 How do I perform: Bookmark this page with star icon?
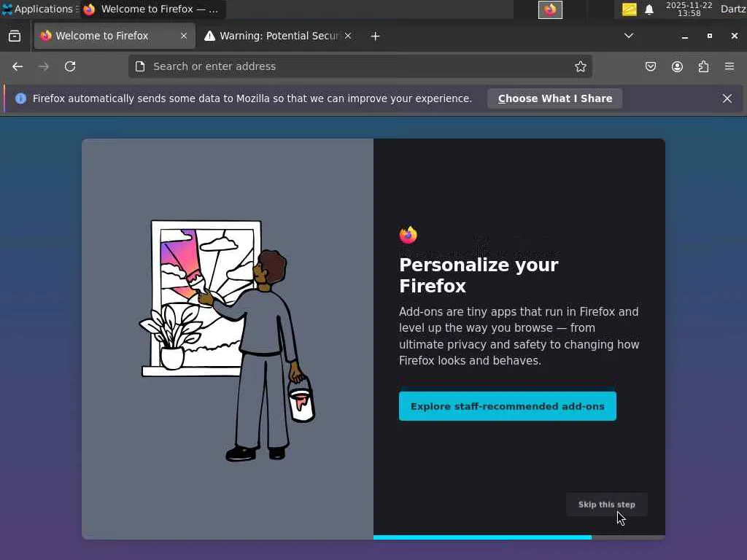[x=580, y=66]
